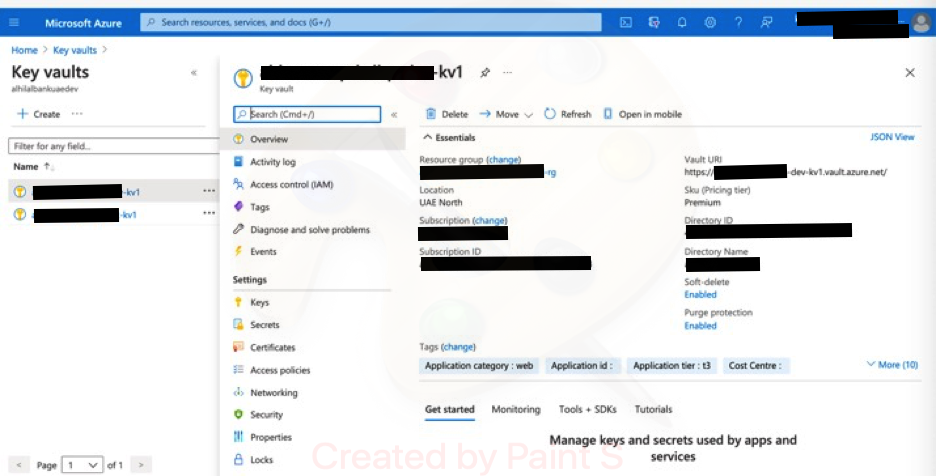Open Locks settings
Screen dimensions: 936x476
tap(261, 459)
